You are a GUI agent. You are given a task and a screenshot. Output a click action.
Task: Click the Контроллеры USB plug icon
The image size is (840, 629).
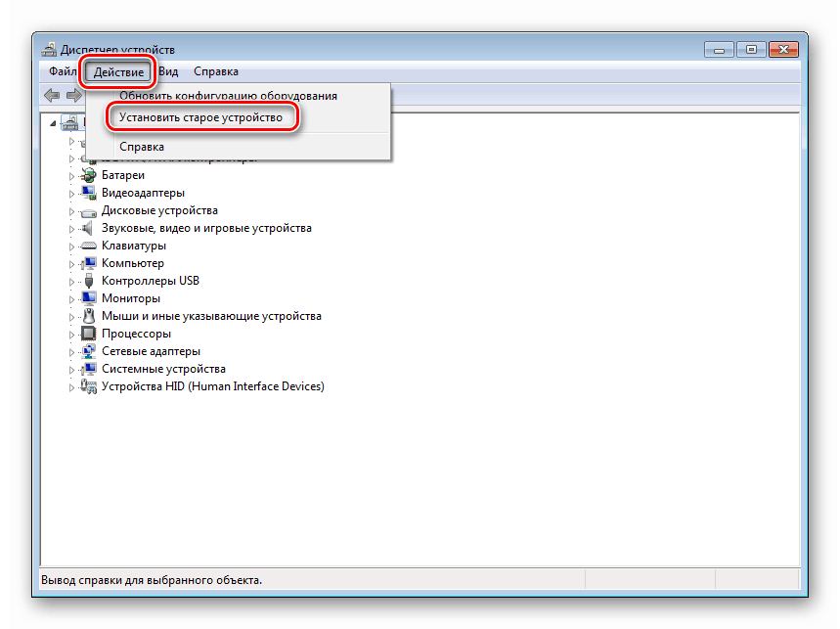(89, 281)
